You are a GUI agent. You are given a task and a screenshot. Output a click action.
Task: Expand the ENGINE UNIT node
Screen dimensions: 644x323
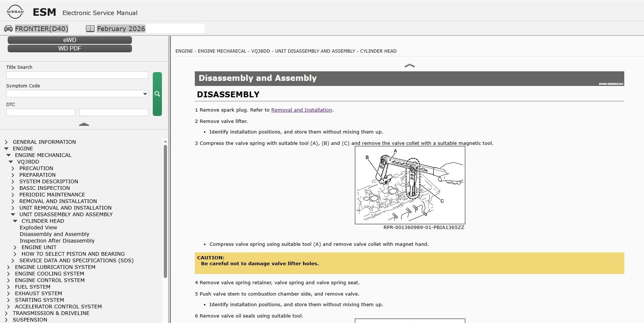[15, 247]
